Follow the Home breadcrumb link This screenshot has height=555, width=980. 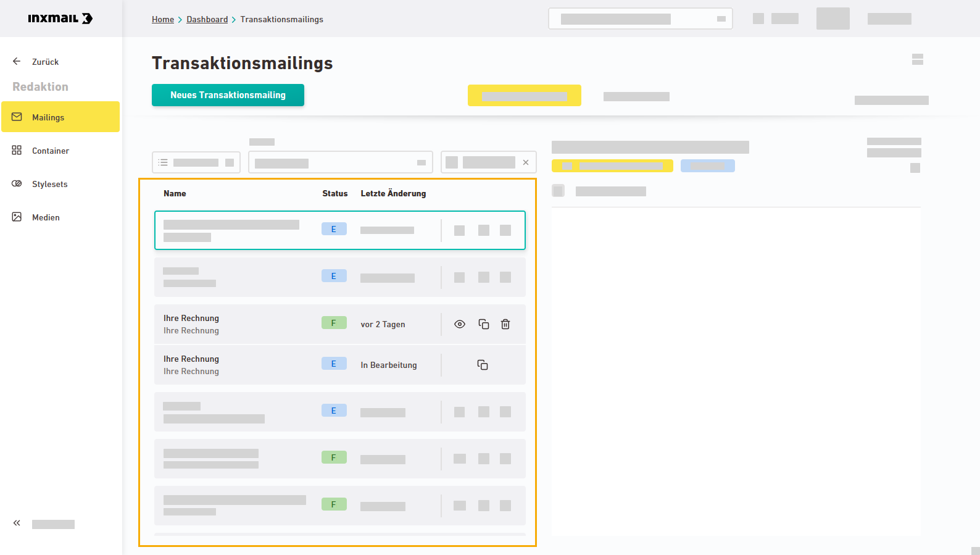click(x=163, y=20)
